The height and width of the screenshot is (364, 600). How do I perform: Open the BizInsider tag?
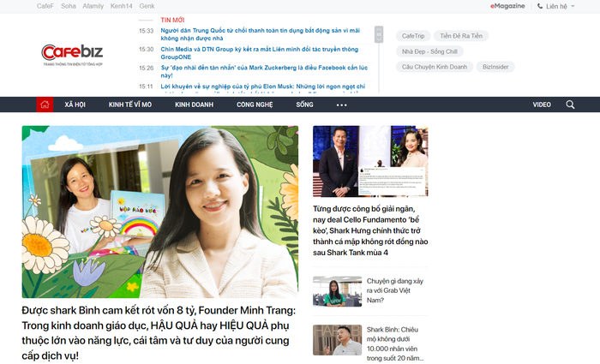coord(495,67)
